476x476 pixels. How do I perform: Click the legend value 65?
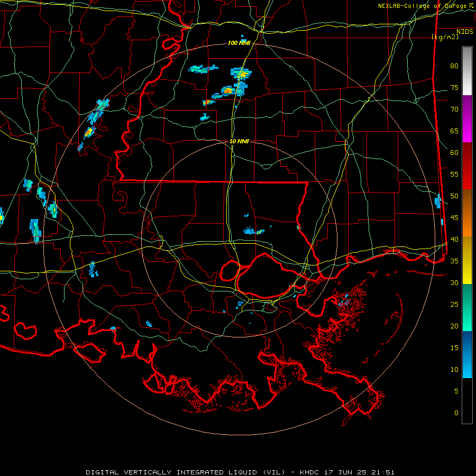tap(454, 131)
